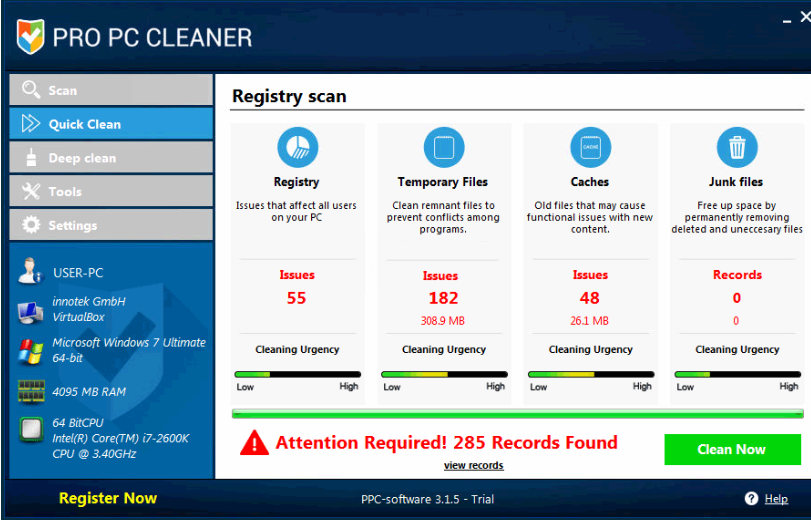Click the Help question mark icon
Image resolution: width=811 pixels, height=520 pixels.
coord(751,498)
